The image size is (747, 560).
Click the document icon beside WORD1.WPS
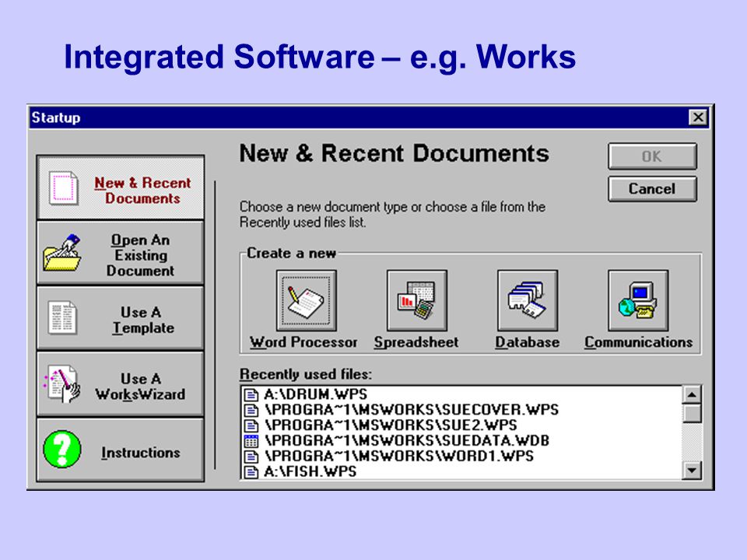tap(251, 457)
